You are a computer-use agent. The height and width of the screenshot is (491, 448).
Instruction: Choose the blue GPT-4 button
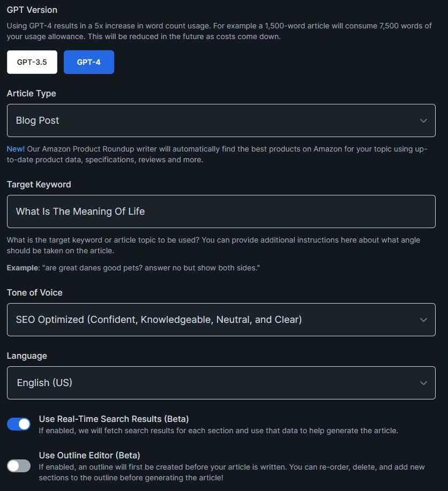89,62
